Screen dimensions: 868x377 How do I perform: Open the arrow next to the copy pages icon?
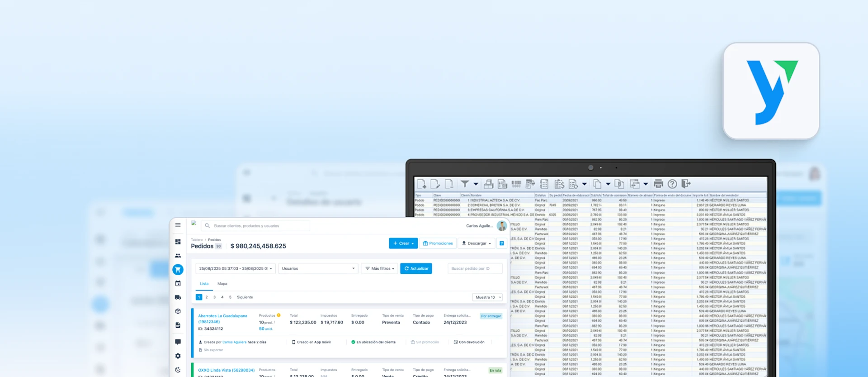pos(608,184)
